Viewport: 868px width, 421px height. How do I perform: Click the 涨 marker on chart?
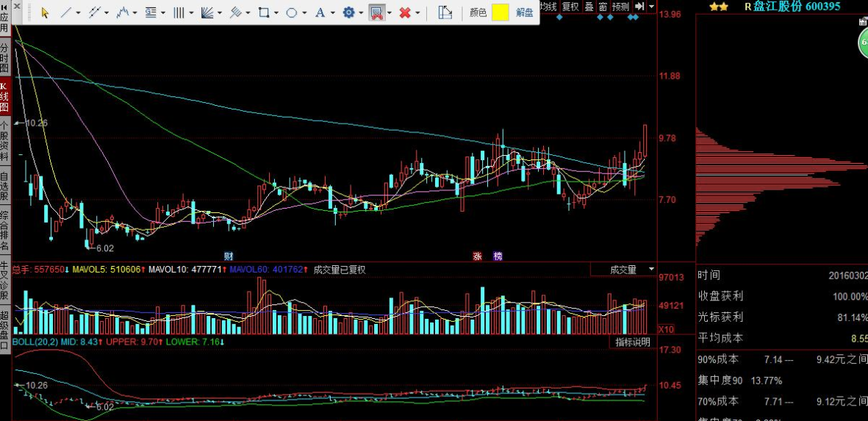[x=477, y=256]
